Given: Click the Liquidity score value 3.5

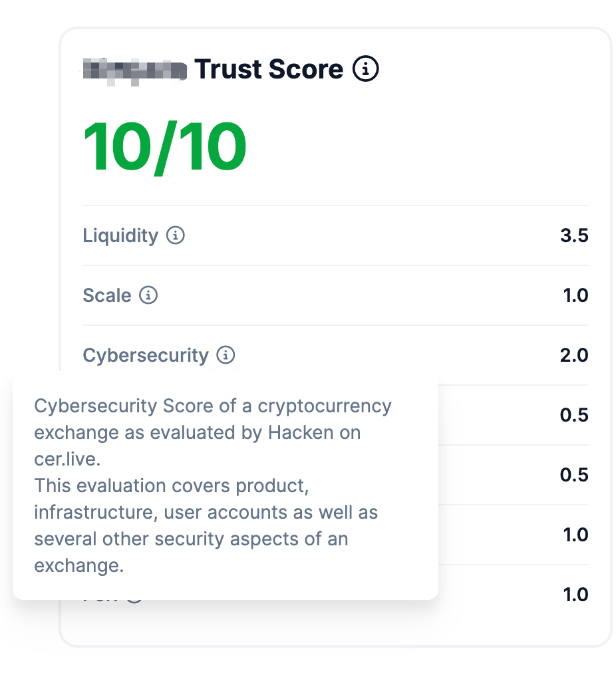Looking at the screenshot, I should click(x=574, y=235).
